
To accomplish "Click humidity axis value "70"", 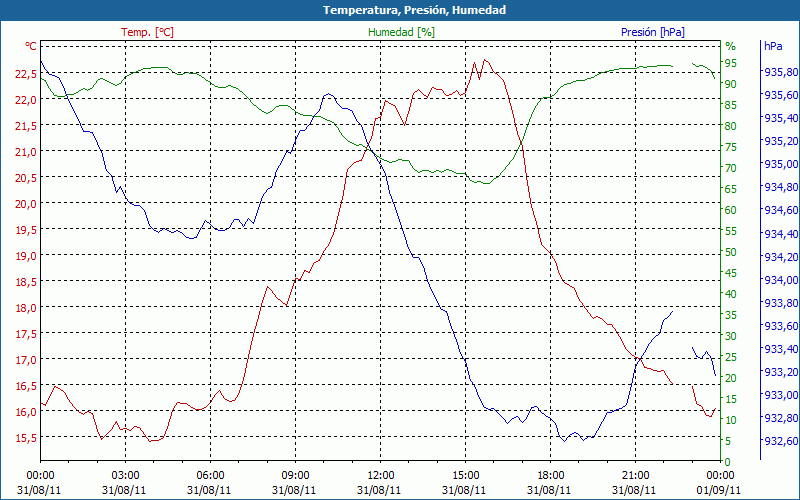I will tap(731, 168).
